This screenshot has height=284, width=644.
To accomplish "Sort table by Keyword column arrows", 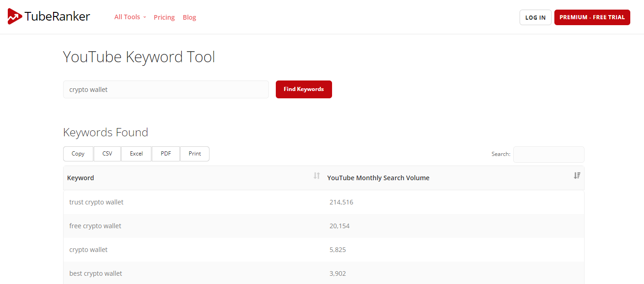I will (317, 176).
